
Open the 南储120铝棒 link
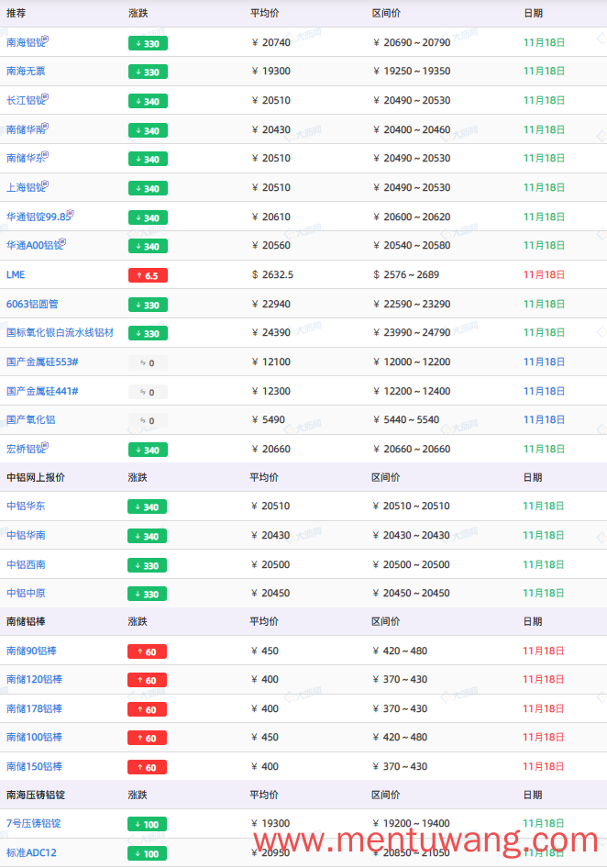coord(34,680)
